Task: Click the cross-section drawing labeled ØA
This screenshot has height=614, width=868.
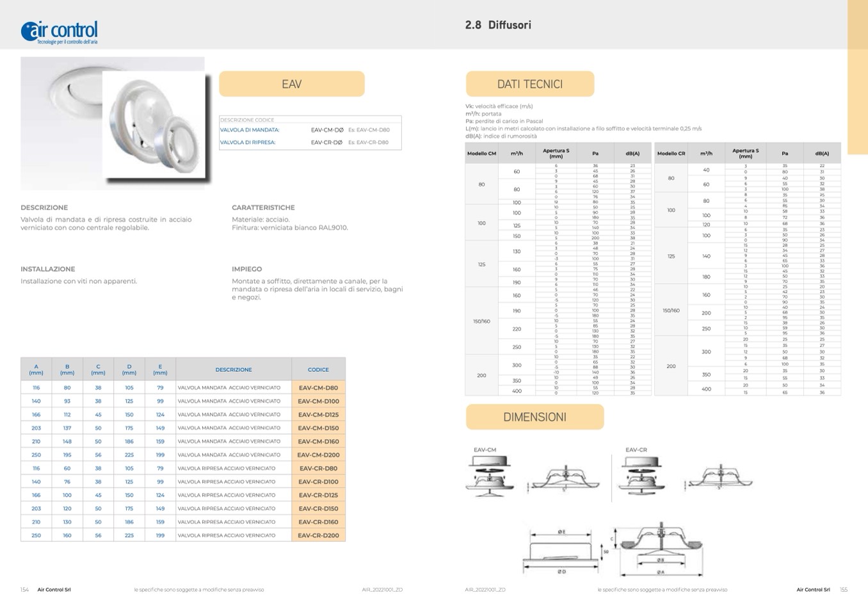Action: tap(660, 549)
